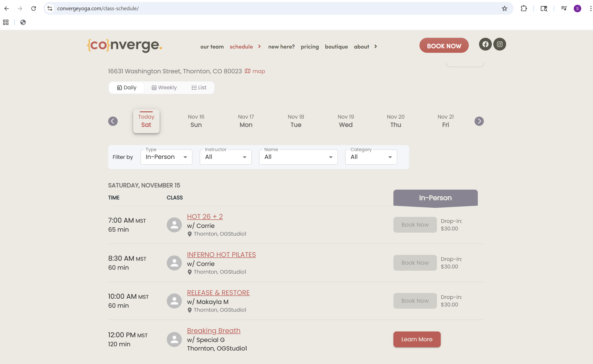Go to previous week with left arrow
Viewport: 593px width, 364px height.
point(113,121)
